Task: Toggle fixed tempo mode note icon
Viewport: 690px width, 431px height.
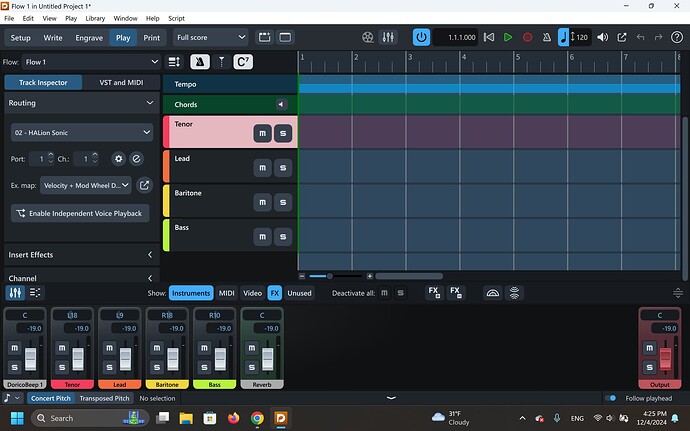Action: (x=563, y=37)
